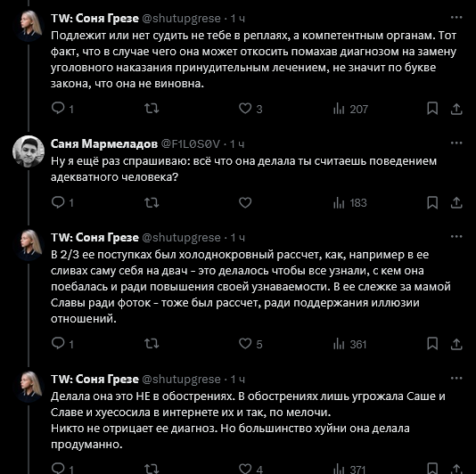Image resolution: width=476 pixels, height=474 pixels.
Task: Retweet the first tweet with 207 views
Action: [x=152, y=109]
